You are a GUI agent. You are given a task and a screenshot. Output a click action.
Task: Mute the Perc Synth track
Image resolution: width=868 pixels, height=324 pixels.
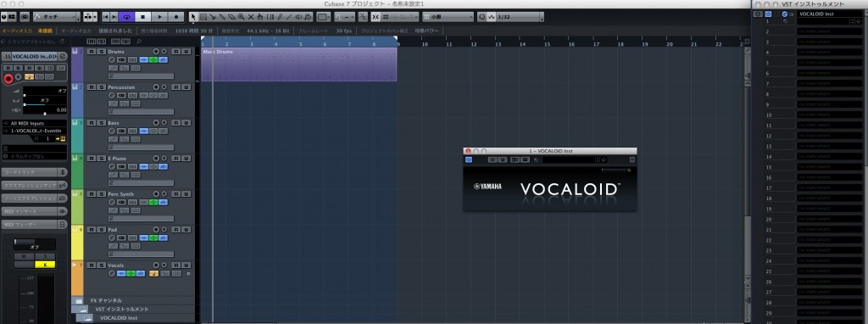92,194
